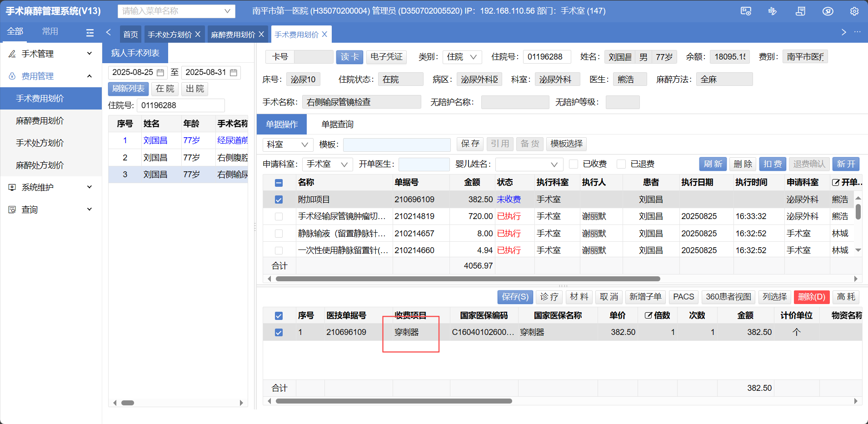The width and height of the screenshot is (868, 424).
Task: Enable the 已退费 checkbox
Action: click(x=621, y=164)
